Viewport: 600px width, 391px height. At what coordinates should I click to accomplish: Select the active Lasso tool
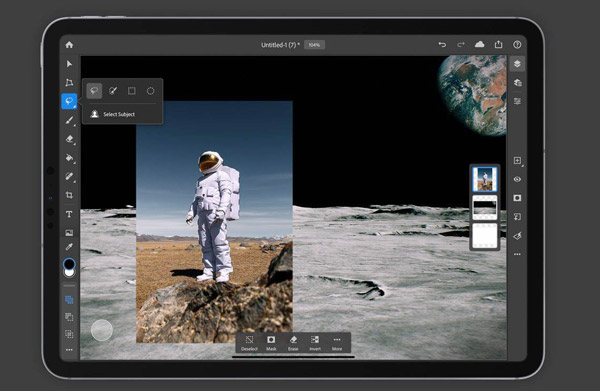69,101
